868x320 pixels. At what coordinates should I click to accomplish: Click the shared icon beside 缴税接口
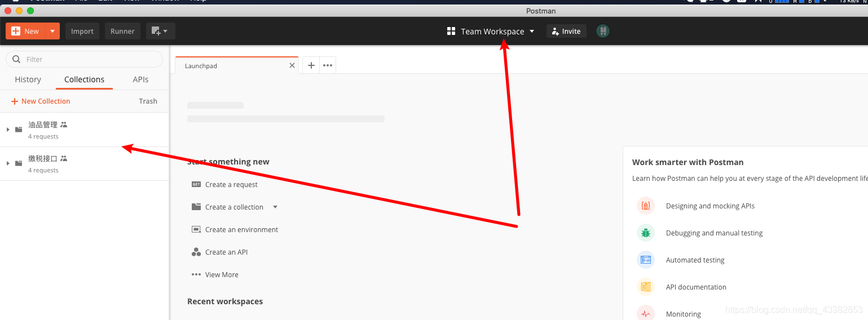[64, 158]
